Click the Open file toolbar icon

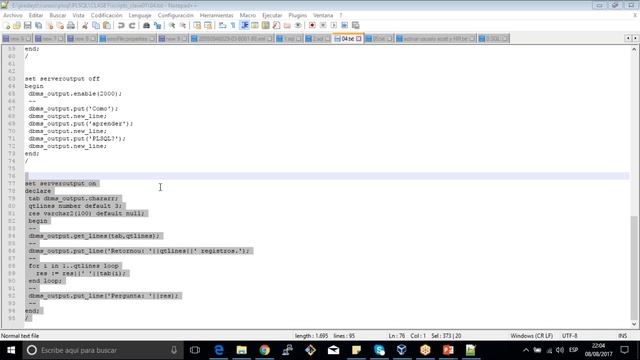[17, 25]
